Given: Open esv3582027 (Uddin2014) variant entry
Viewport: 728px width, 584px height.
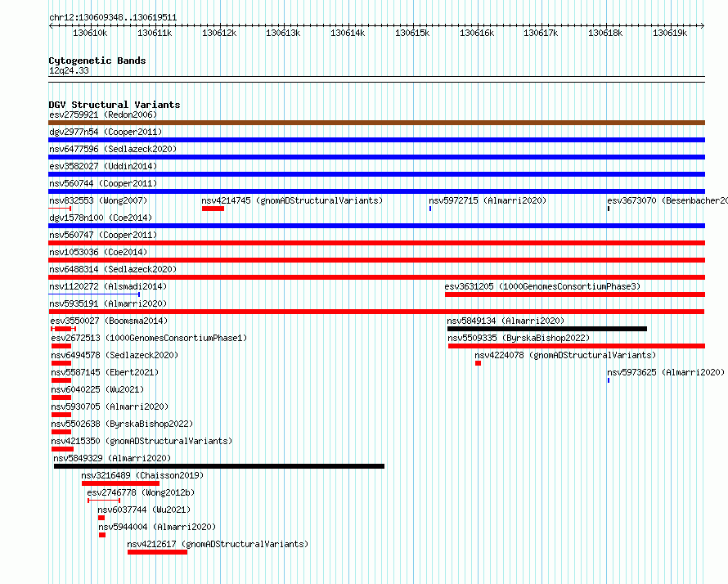Looking at the screenshot, I should tap(103, 166).
